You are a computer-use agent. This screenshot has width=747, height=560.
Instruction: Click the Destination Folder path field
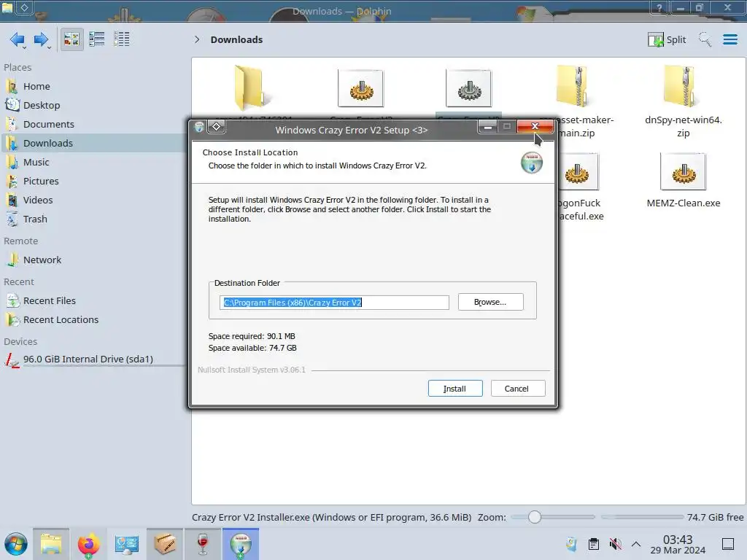pos(334,303)
